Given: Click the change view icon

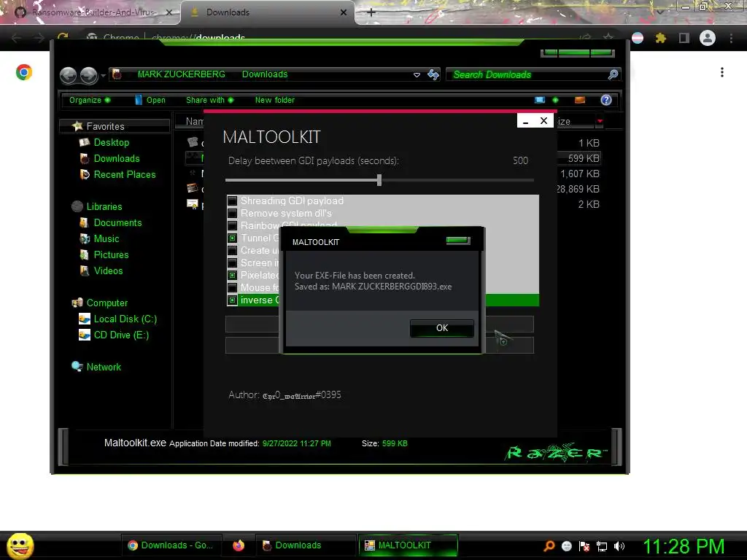Looking at the screenshot, I should point(540,100).
